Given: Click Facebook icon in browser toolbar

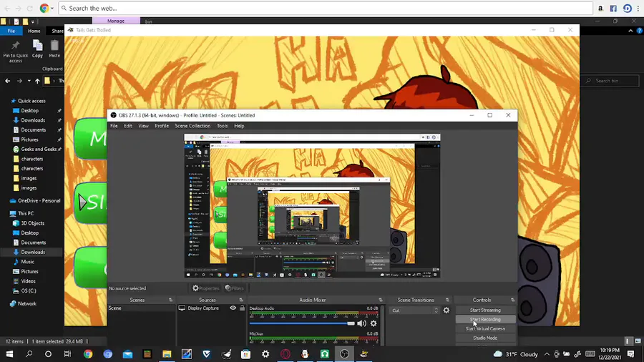Looking at the screenshot, I should (x=613, y=8).
